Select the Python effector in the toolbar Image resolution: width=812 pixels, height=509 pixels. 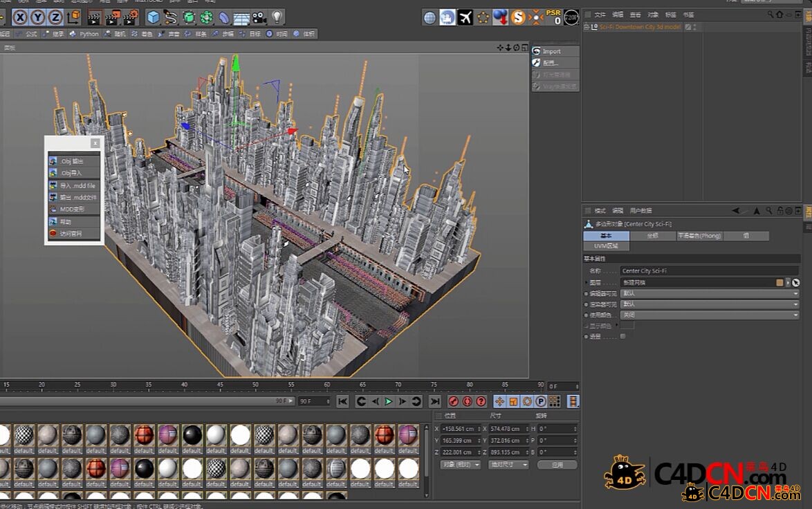84,34
